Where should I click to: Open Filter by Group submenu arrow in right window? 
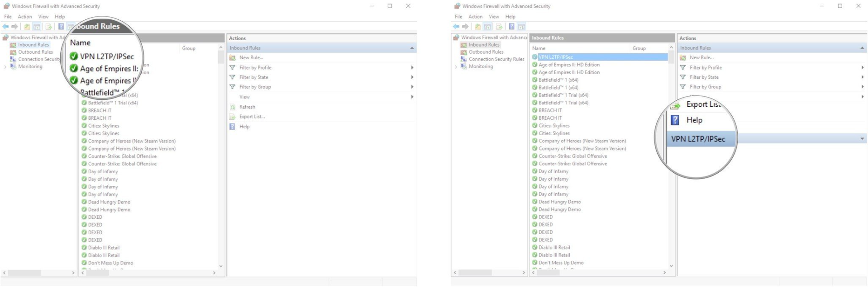[862, 87]
